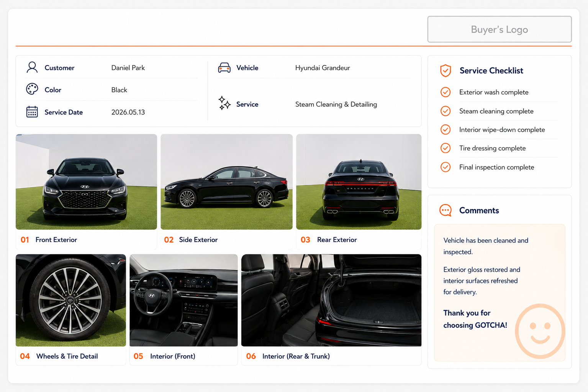Toggle the Interior wipe-down complete checkmark
The width and height of the screenshot is (588, 392).
446,129
